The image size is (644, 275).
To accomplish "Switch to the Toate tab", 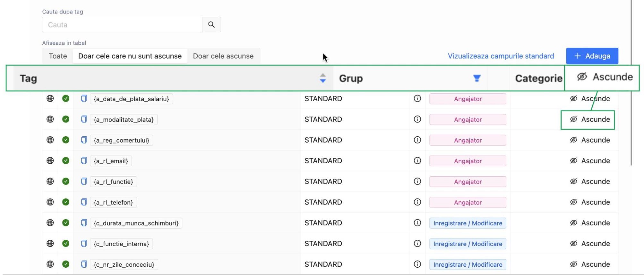I will point(58,56).
